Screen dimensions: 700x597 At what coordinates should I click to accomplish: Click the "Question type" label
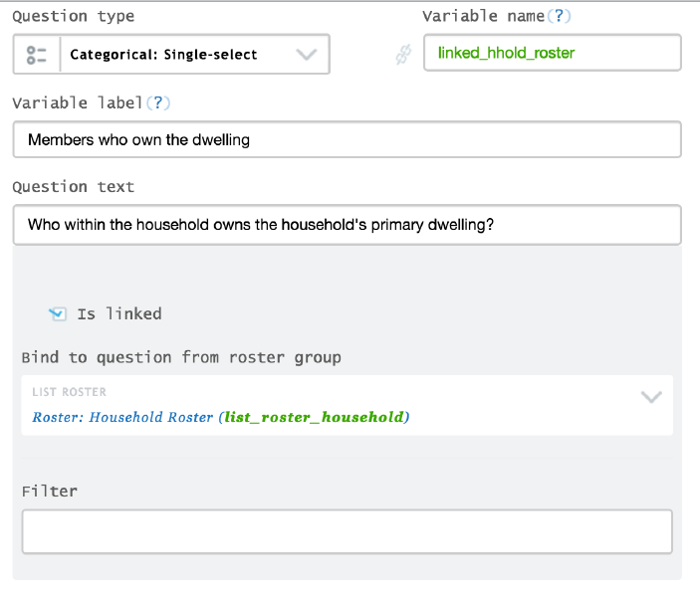[x=73, y=16]
